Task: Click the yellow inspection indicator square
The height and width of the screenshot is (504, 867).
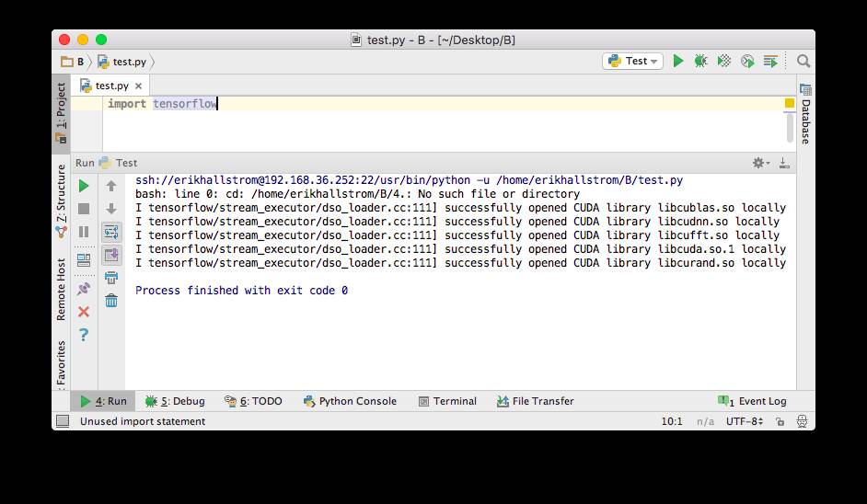Action: [x=790, y=103]
